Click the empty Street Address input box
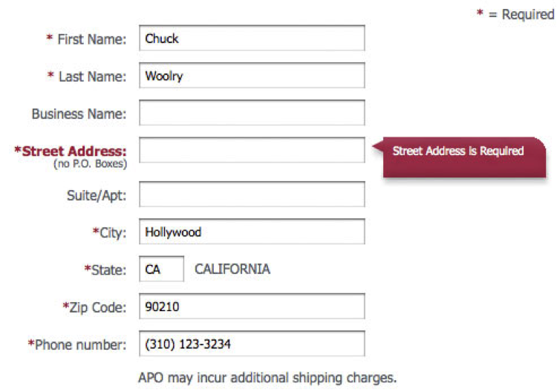 [252, 151]
